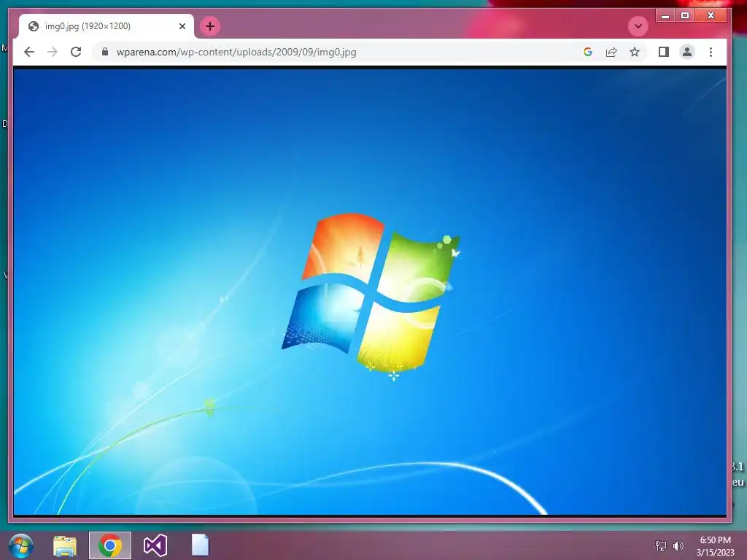Open the Chrome three-dot menu
This screenshot has height=560, width=747.
click(711, 52)
